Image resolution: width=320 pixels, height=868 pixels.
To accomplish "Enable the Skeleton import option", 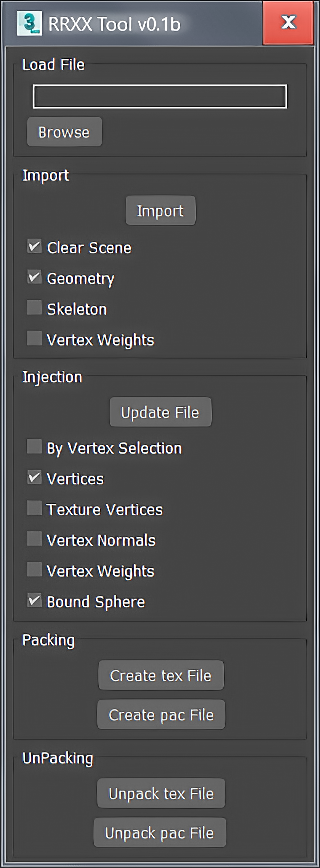I will pos(34,308).
